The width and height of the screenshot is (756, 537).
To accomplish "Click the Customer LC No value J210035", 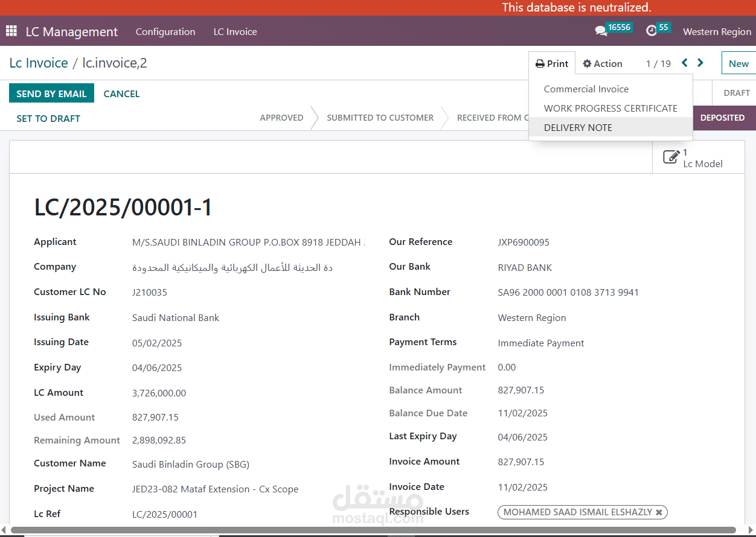I will (150, 292).
